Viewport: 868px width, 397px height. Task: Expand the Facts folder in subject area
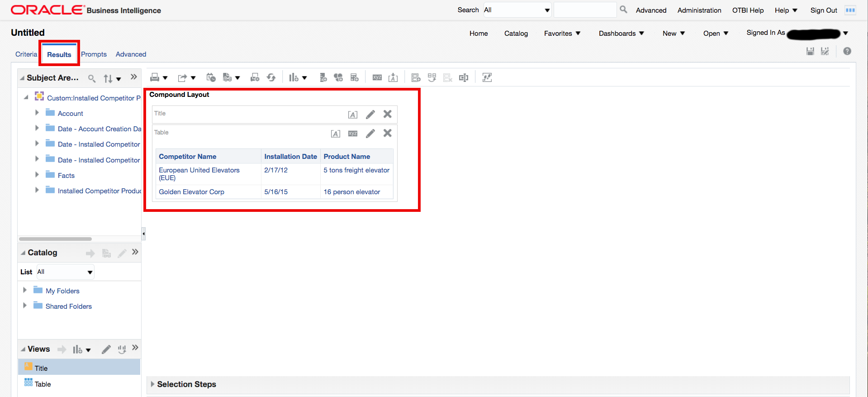pos(37,175)
